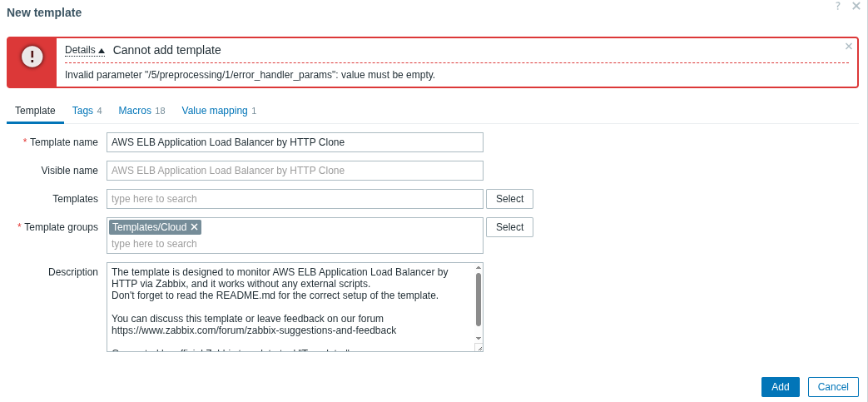This screenshot has width=868, height=402.
Task: Click the Template groups search field
Action: pyautogui.click(x=295, y=244)
